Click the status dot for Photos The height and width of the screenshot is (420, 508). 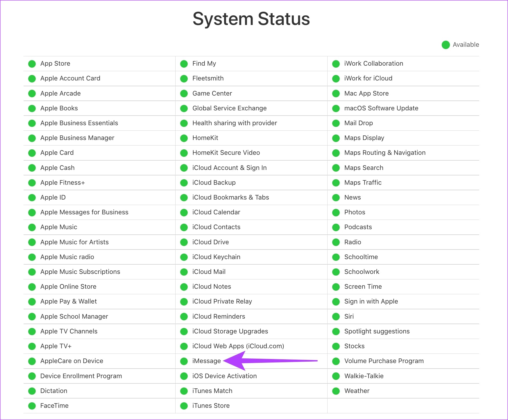[336, 212]
